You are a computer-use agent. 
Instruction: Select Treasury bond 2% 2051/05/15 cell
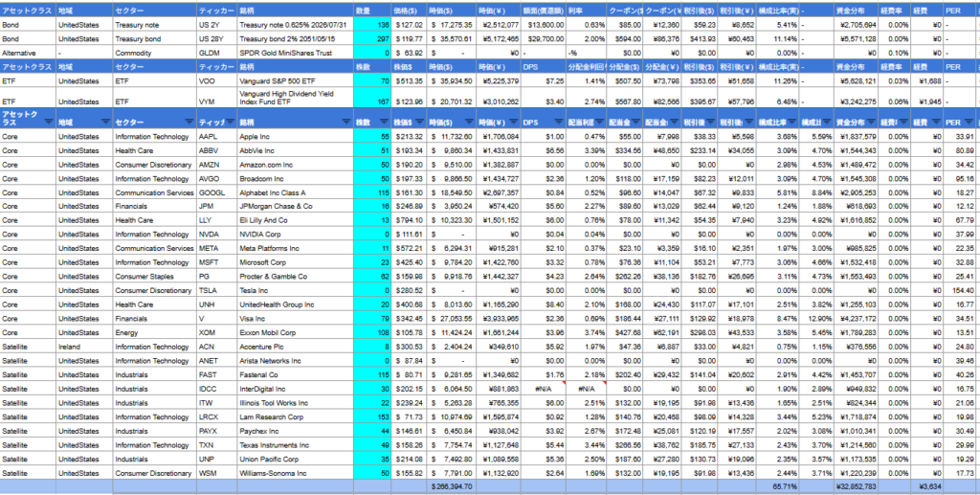(x=295, y=38)
